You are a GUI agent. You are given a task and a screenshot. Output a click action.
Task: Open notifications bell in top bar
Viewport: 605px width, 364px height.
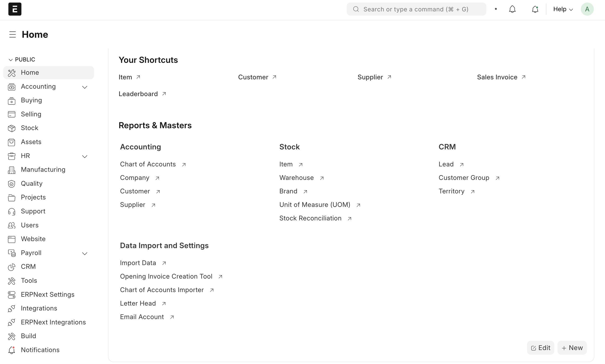pos(512,9)
